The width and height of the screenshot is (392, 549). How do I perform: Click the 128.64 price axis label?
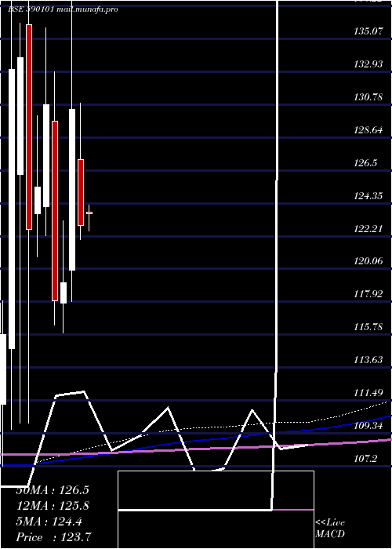coord(368,130)
